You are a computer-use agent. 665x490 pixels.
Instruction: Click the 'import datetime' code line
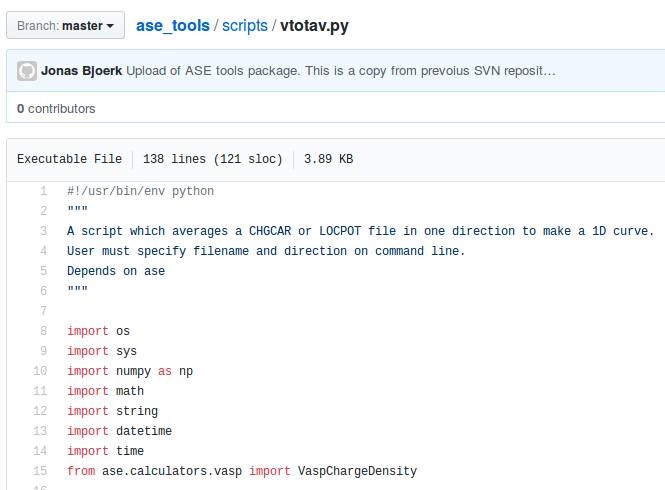[119, 431]
